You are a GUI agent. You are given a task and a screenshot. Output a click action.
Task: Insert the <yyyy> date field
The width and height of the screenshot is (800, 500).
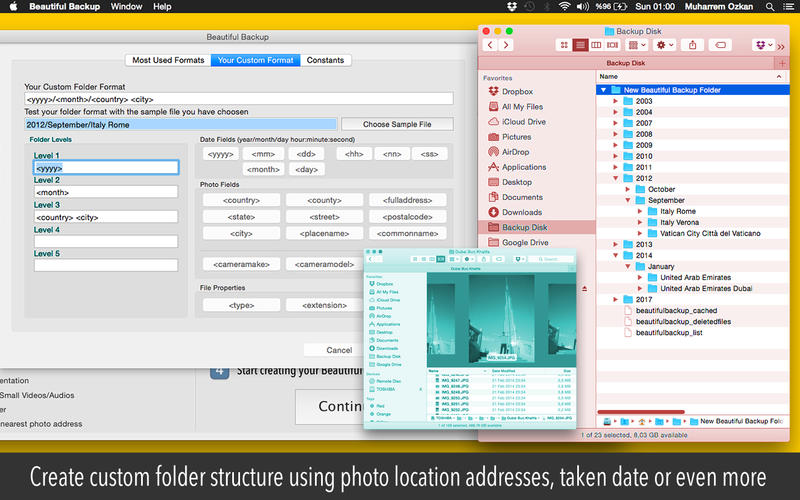coord(220,154)
